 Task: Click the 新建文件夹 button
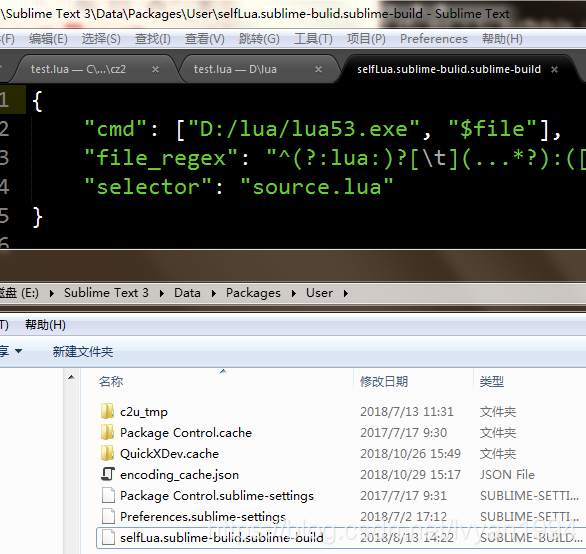click(x=83, y=351)
